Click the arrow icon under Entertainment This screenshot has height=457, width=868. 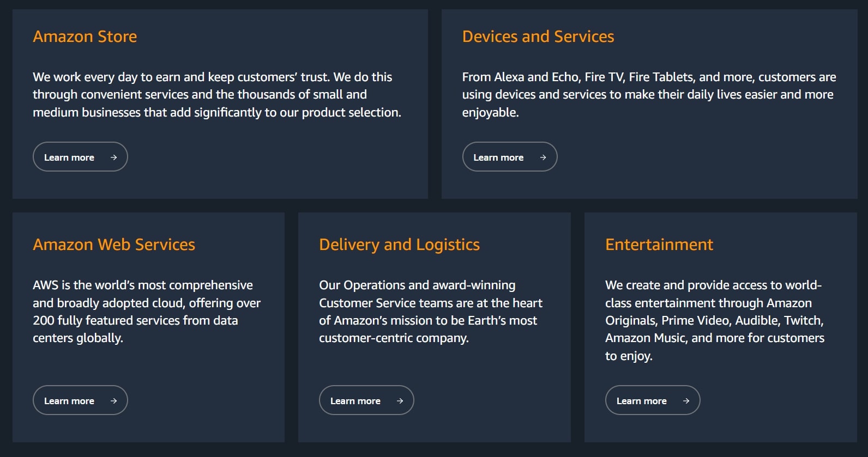point(686,401)
